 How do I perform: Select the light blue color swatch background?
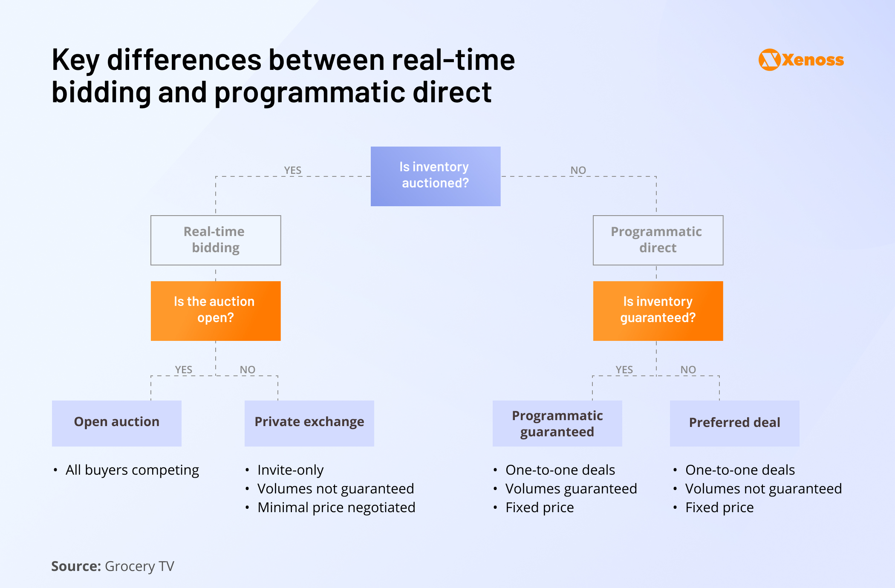tap(447, 294)
